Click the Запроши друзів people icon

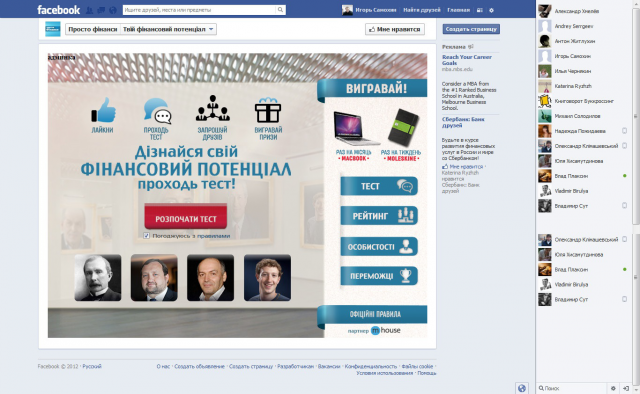point(212,108)
